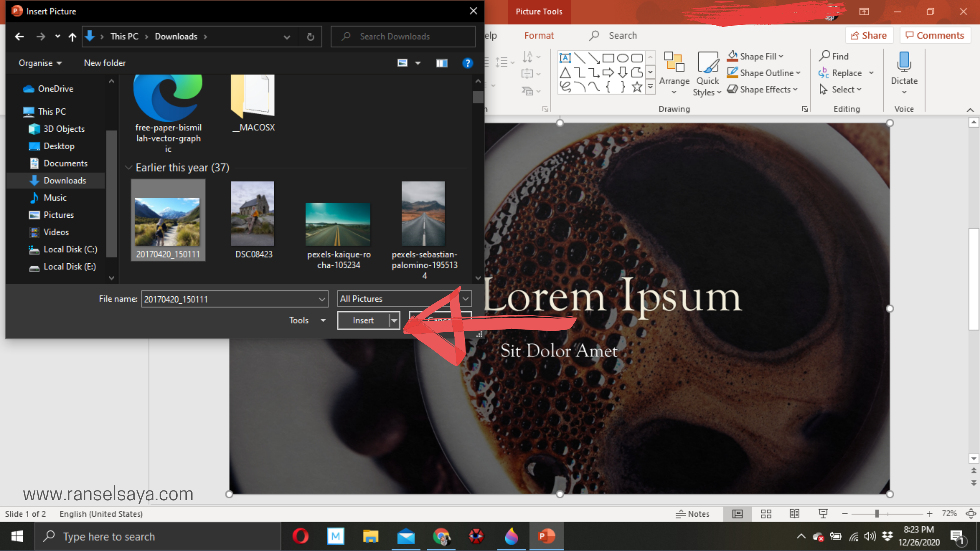Collapse the Earlier this year group

tap(129, 168)
